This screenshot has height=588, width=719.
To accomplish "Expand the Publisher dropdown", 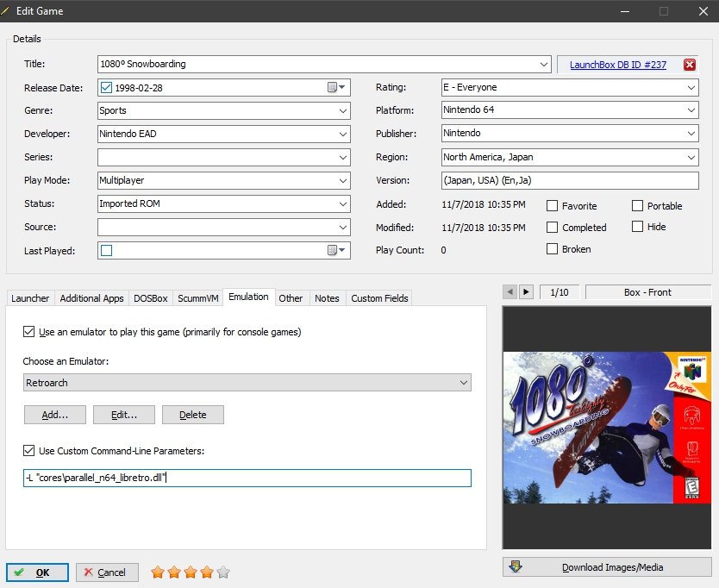I will 691,134.
